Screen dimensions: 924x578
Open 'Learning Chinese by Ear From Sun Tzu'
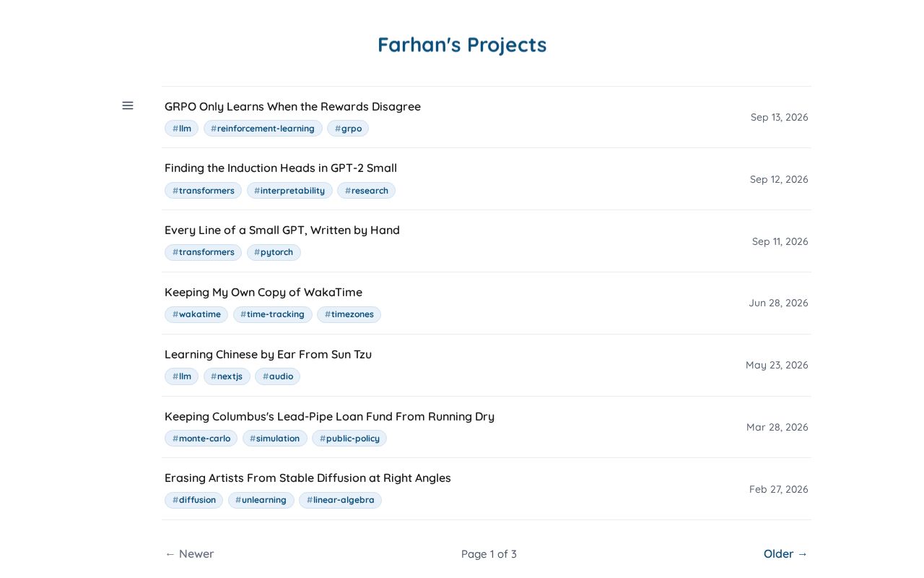click(x=268, y=354)
